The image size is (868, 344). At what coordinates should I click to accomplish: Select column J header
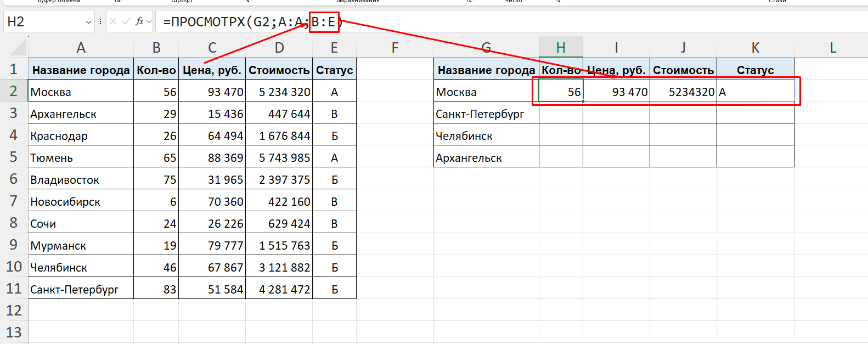683,48
